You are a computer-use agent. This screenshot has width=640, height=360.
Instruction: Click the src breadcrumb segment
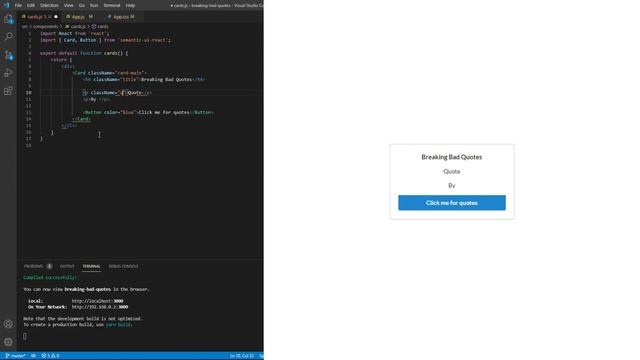(x=25, y=27)
